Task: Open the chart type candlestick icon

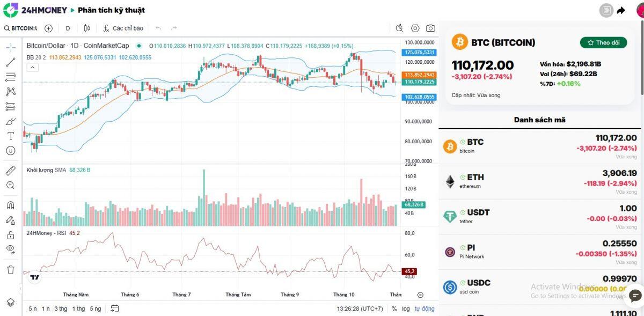Action: tap(87, 28)
